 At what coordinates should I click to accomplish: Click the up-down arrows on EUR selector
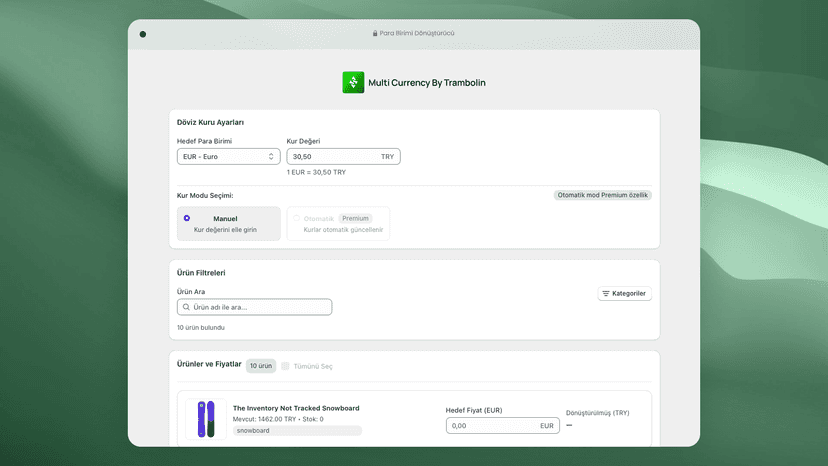coord(271,156)
